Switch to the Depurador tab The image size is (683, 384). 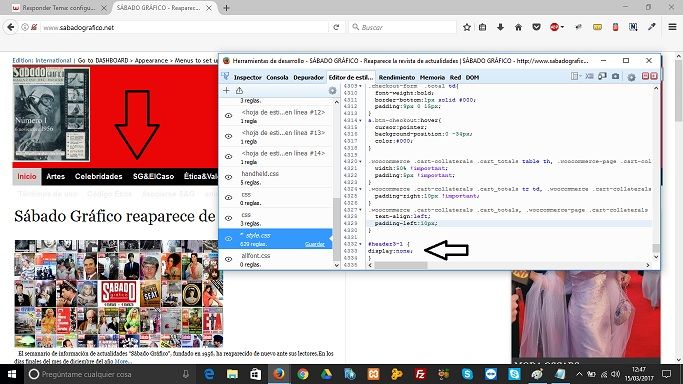click(x=308, y=77)
